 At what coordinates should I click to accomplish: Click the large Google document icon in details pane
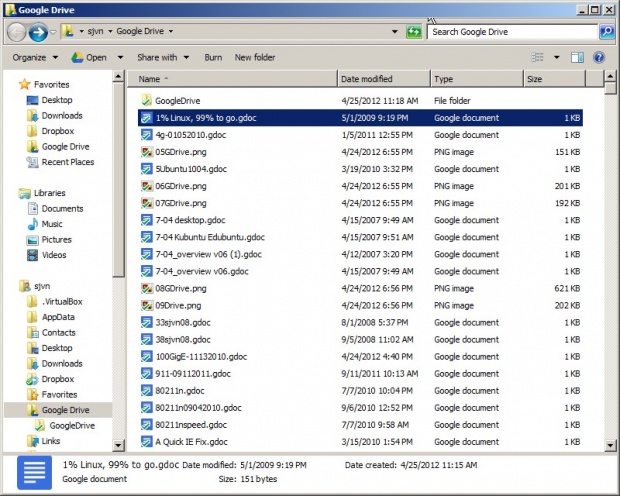pyautogui.click(x=34, y=472)
